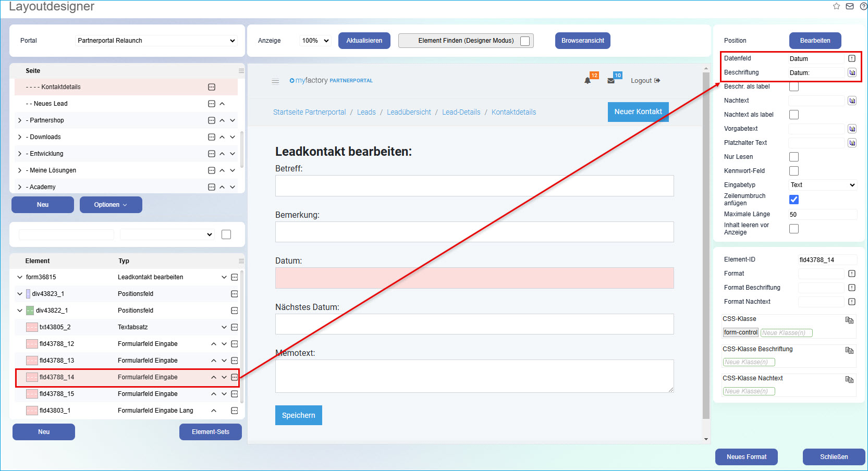Screen dimensions: 868x471
Task: Click the Speichern button in the preview
Action: pos(298,415)
